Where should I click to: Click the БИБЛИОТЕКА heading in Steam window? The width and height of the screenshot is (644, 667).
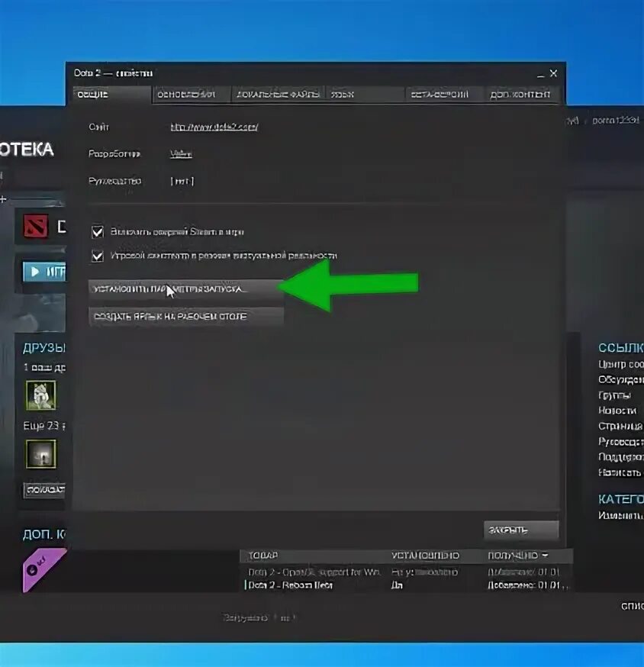tap(27, 150)
